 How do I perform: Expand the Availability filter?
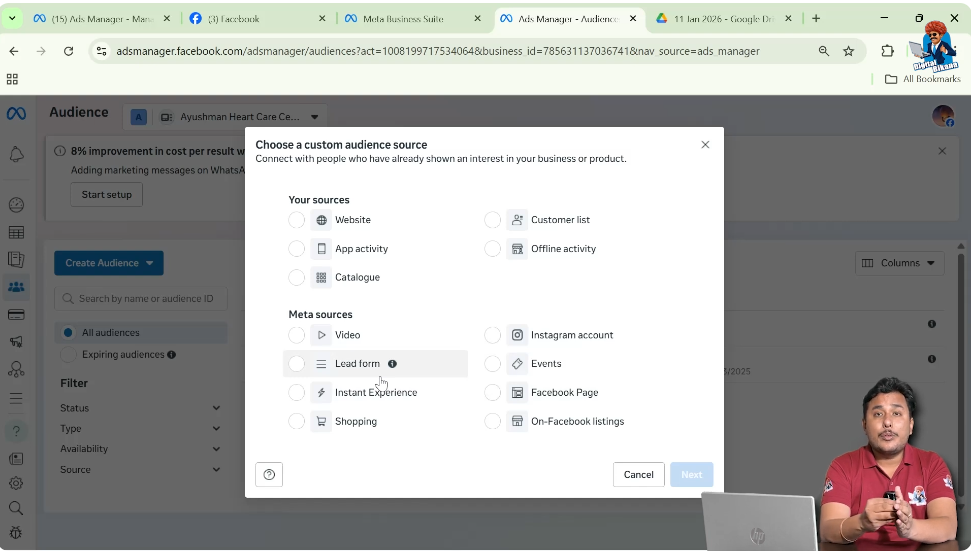point(140,449)
